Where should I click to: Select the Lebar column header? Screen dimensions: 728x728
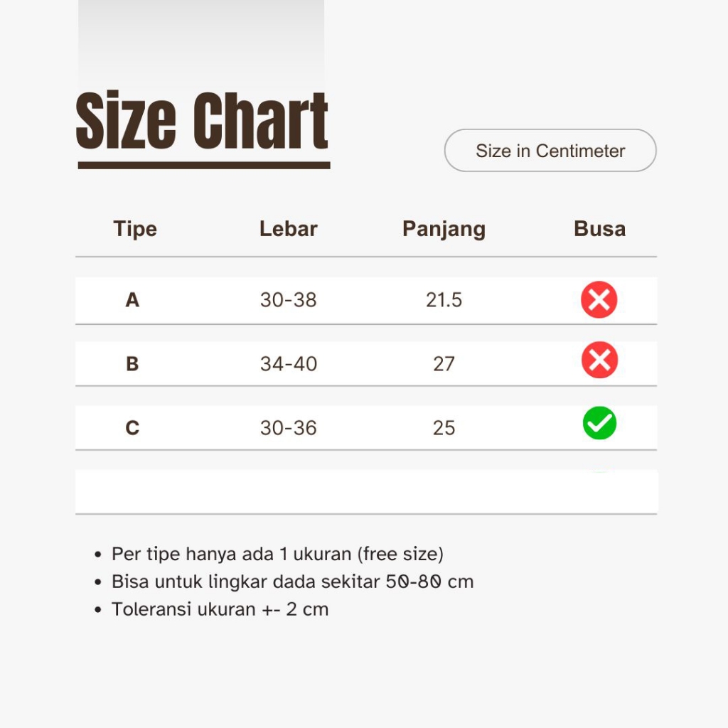pyautogui.click(x=288, y=229)
